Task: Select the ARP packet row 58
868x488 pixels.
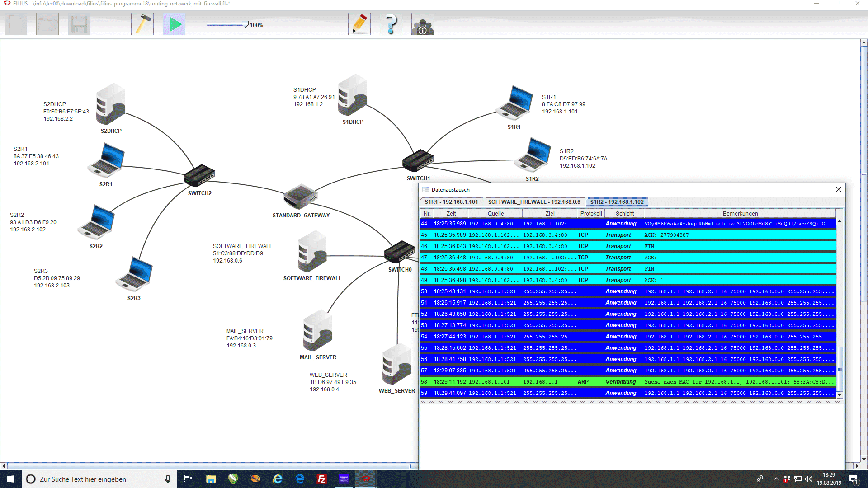Action: pyautogui.click(x=628, y=382)
